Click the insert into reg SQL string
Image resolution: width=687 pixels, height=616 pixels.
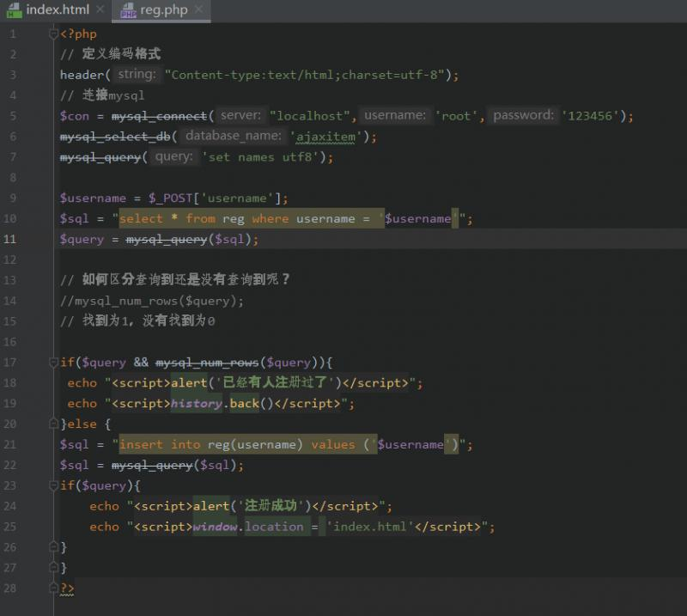289,444
